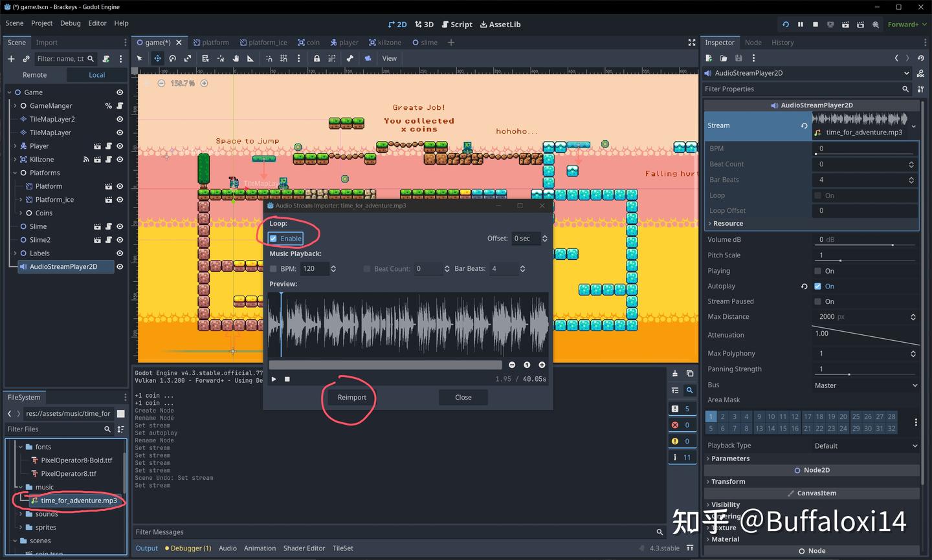Click the lock icon in viewport toolbar
Screen dimensions: 932x560
(316, 58)
